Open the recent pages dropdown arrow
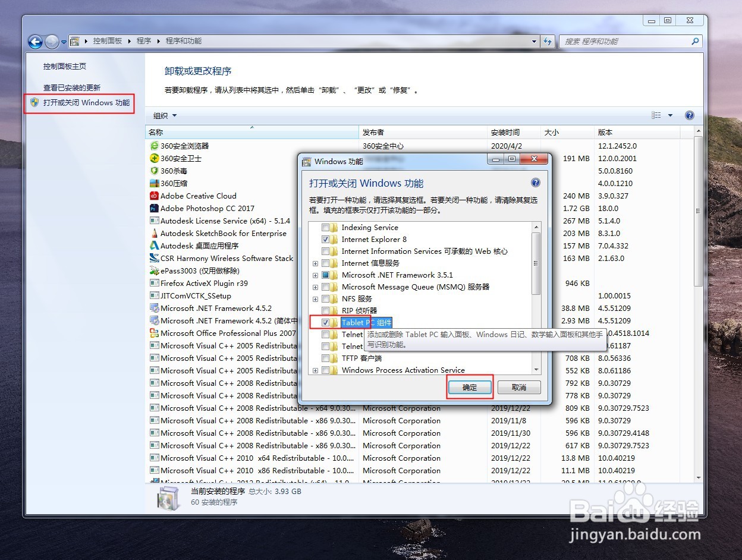The height and width of the screenshot is (560, 742). point(64,42)
